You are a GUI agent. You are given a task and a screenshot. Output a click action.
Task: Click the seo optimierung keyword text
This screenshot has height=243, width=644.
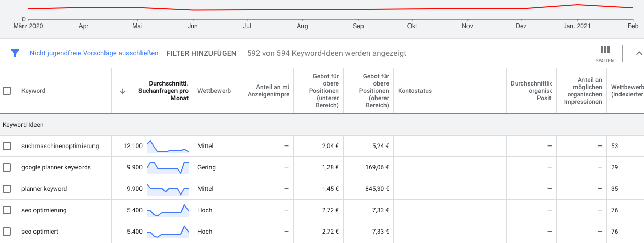click(x=44, y=210)
